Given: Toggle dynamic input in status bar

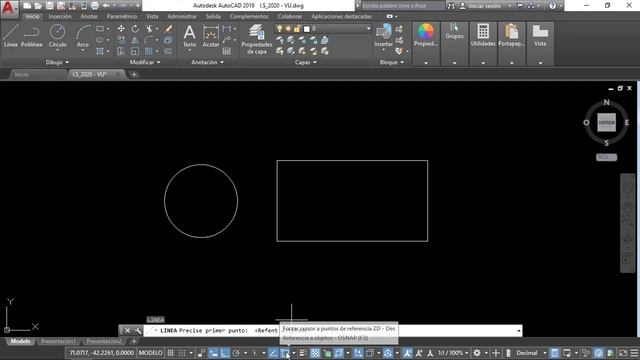Looking at the screenshot, I should [x=213, y=353].
